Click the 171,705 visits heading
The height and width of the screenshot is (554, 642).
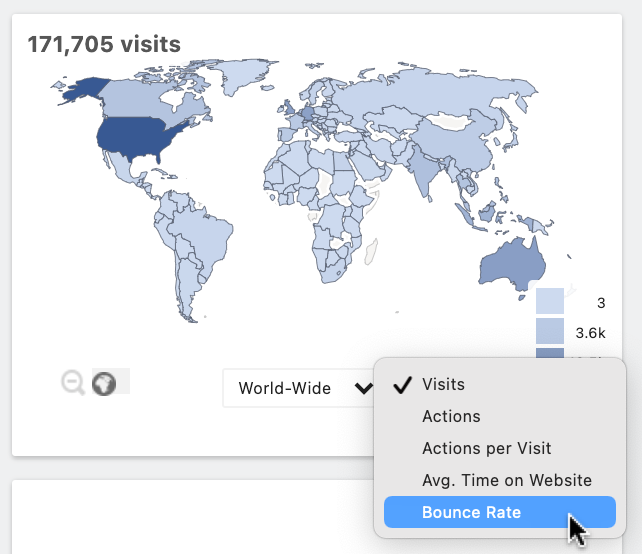pos(104,44)
